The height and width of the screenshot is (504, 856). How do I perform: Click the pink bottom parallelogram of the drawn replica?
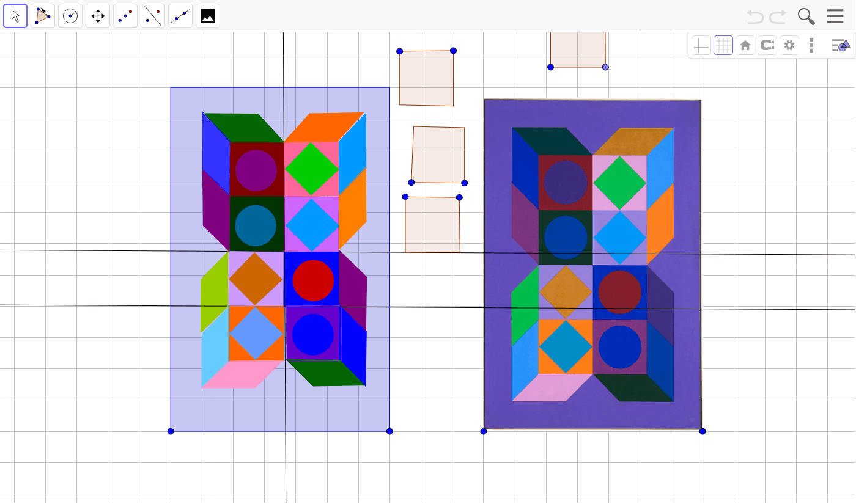click(x=243, y=374)
